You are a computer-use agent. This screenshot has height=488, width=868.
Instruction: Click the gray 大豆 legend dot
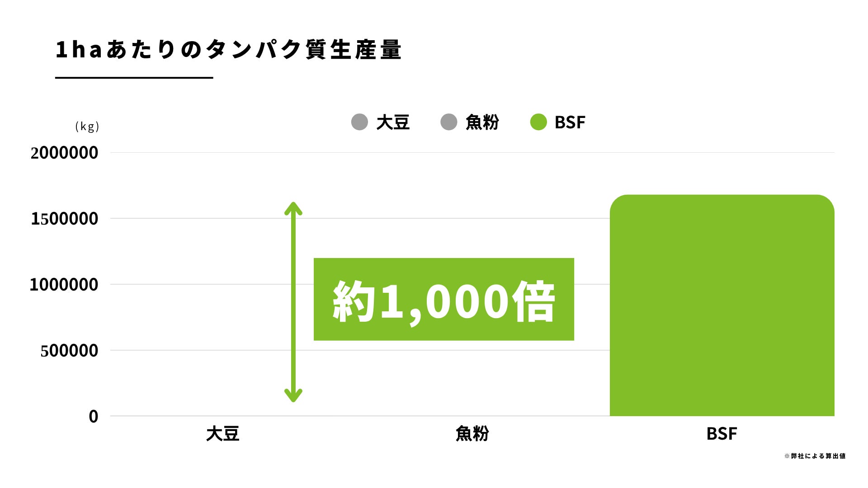(x=359, y=122)
